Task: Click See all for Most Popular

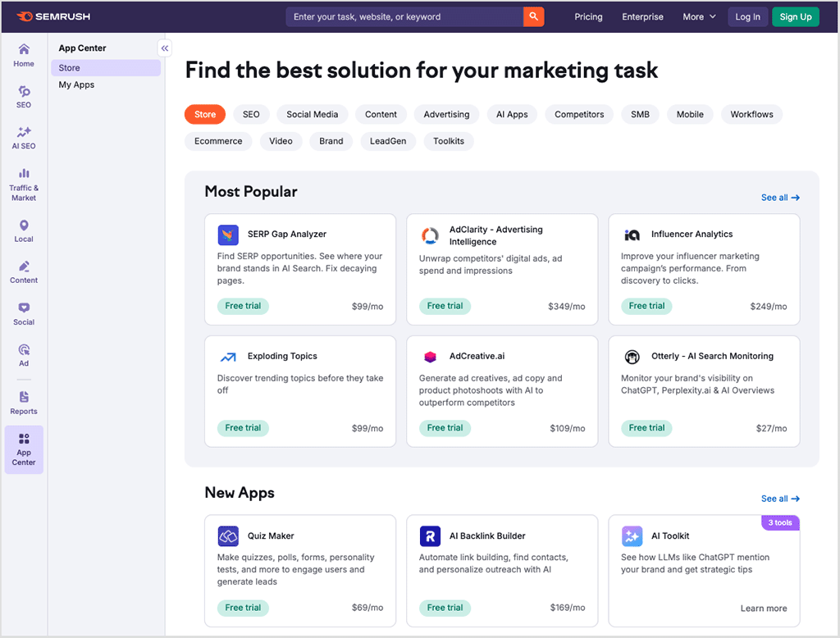Action: pyautogui.click(x=780, y=198)
